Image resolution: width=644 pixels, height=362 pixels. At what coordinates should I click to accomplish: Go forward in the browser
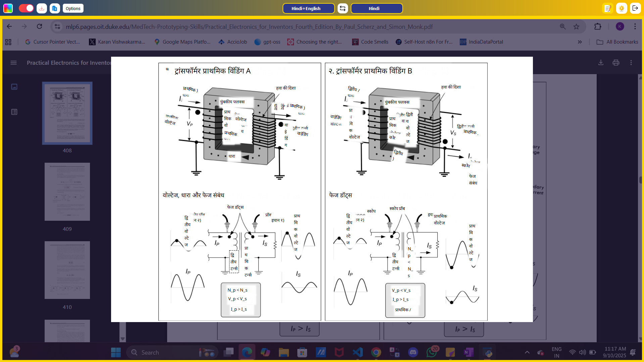point(24,27)
